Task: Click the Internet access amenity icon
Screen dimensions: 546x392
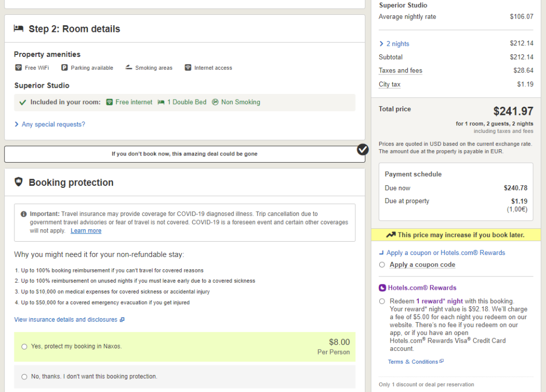Action: click(x=187, y=67)
